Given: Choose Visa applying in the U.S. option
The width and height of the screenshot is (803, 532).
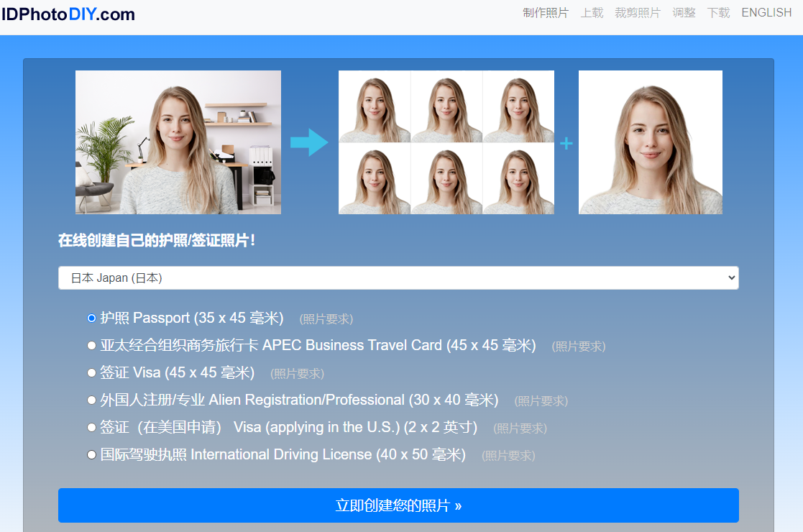Looking at the screenshot, I should coord(91,427).
